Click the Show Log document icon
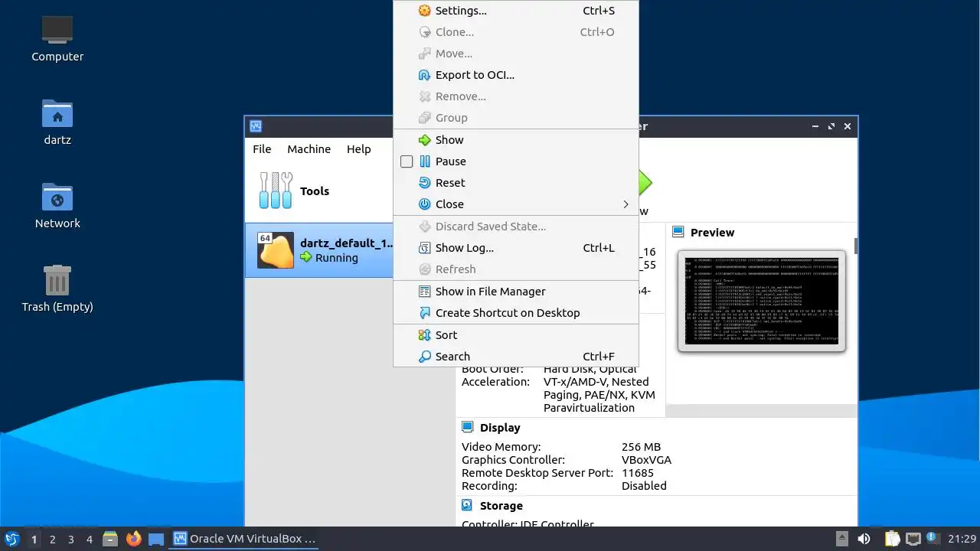This screenshot has height=551, width=980. tap(424, 248)
